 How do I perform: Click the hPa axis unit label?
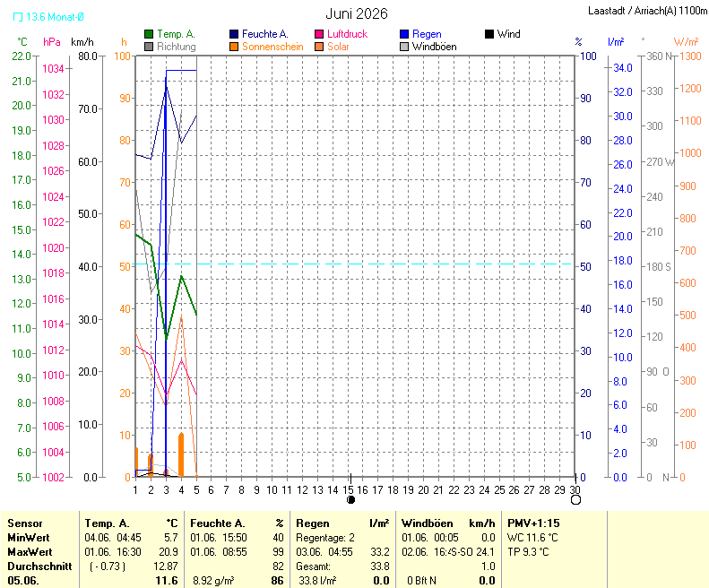pos(52,42)
